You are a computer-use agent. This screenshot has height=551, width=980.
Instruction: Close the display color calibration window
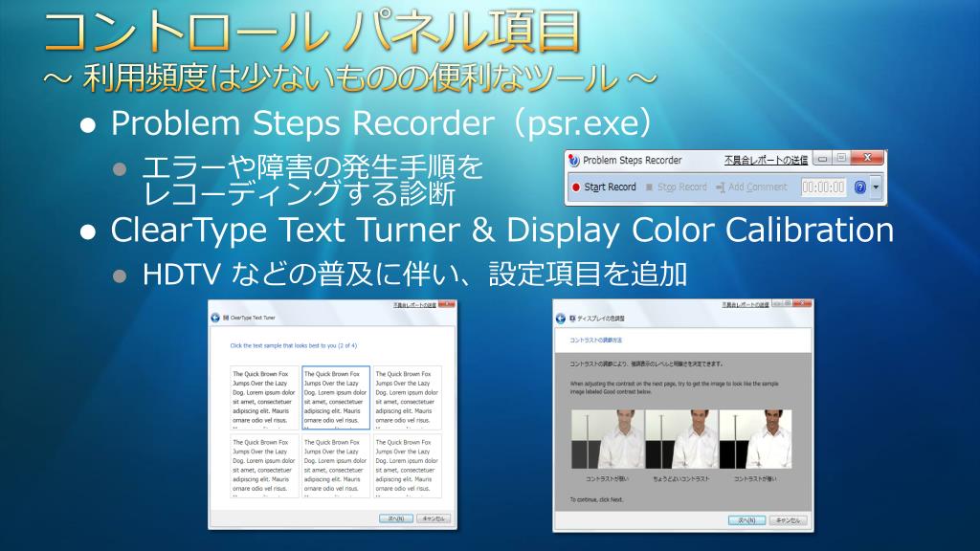click(x=802, y=303)
